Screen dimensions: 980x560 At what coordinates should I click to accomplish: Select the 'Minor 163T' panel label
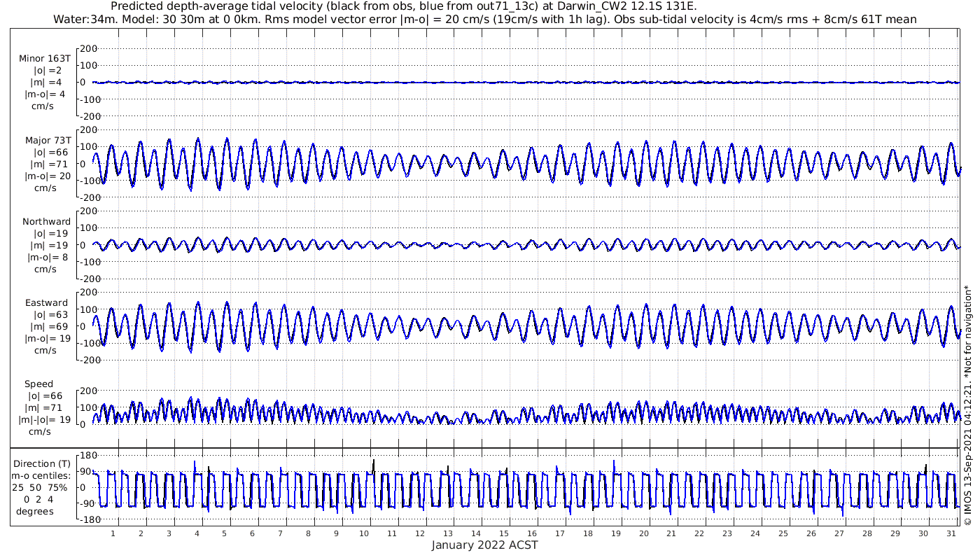coord(45,59)
